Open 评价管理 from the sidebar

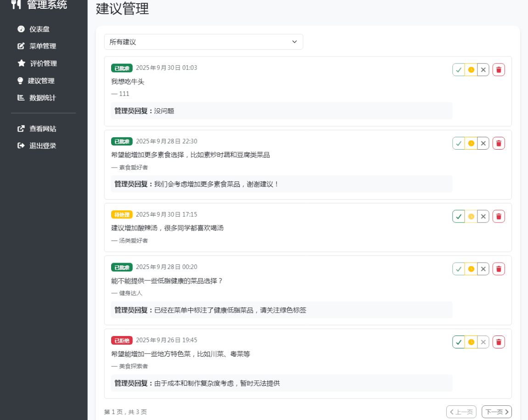(43, 63)
